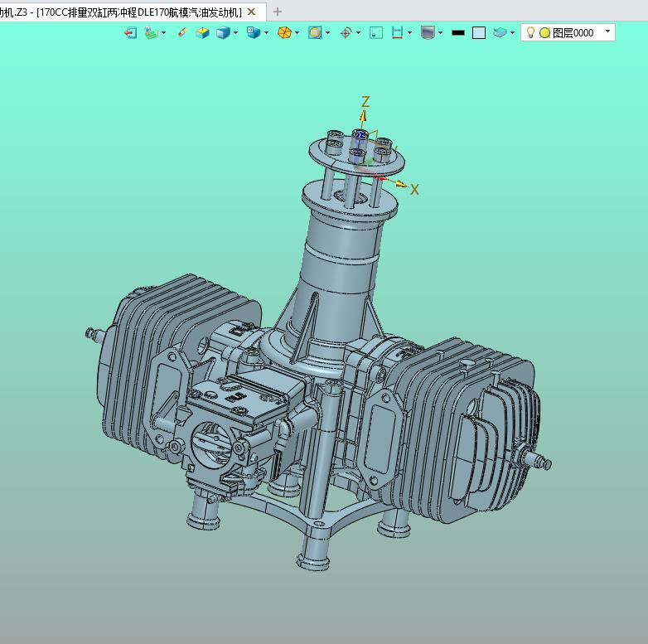Open dropdown next to cube-window icon
648x644 pixels.
(x=267, y=32)
